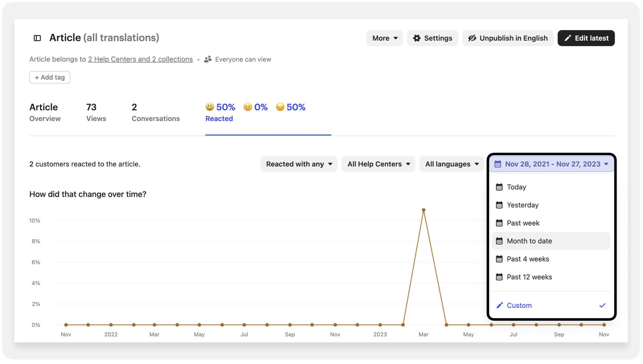Click calendar icon next to Past 12 weeks
The image size is (643, 364).
click(499, 277)
